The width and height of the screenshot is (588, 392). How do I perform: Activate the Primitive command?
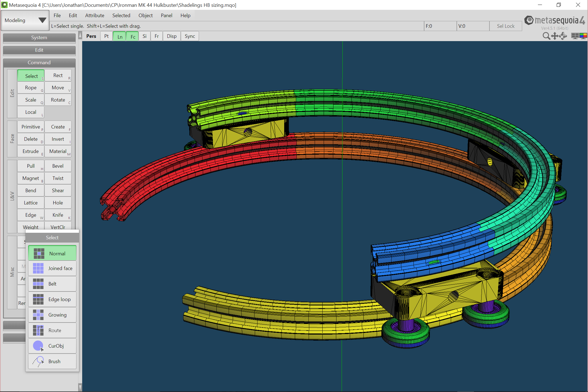click(31, 127)
